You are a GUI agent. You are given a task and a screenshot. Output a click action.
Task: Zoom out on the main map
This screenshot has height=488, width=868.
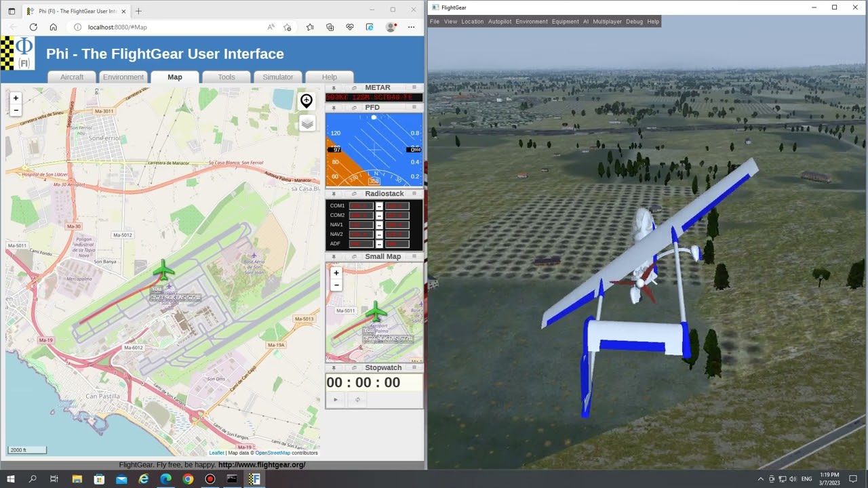16,110
